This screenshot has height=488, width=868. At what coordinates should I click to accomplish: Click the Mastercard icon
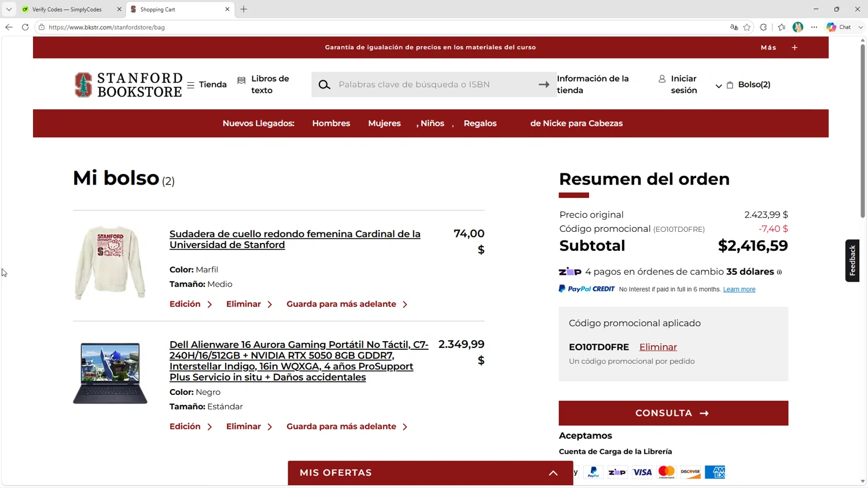click(x=666, y=472)
